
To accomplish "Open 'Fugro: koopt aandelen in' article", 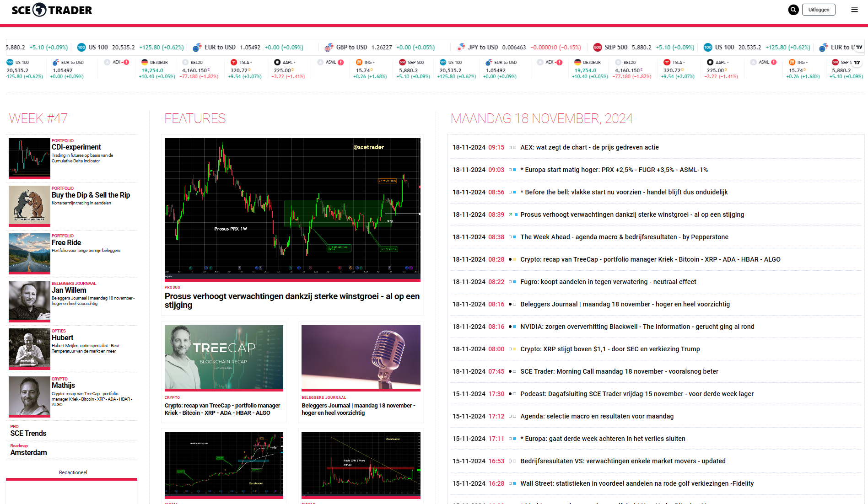I will pyautogui.click(x=608, y=282).
